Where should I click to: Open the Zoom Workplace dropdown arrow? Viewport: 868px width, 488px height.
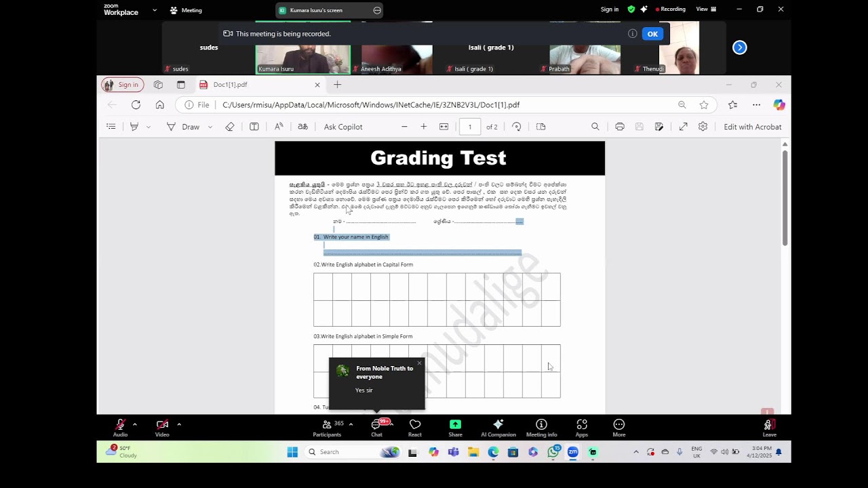pos(155,10)
